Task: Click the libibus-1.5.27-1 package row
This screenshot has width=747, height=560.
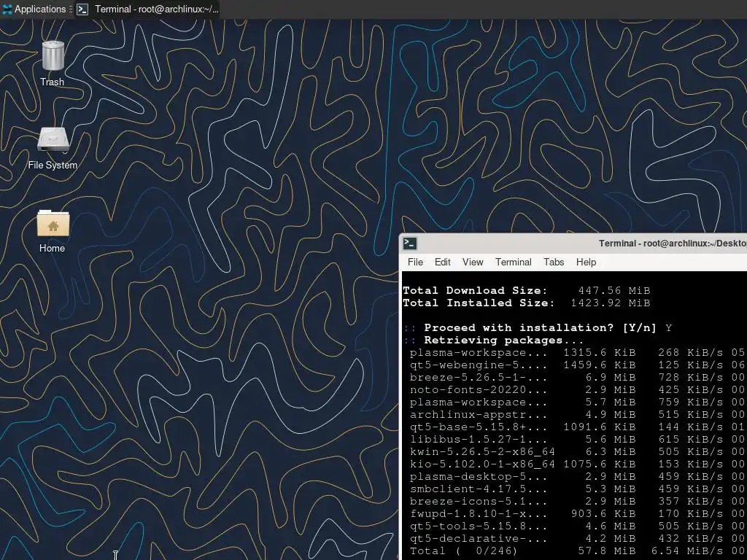Action: click(x=577, y=439)
